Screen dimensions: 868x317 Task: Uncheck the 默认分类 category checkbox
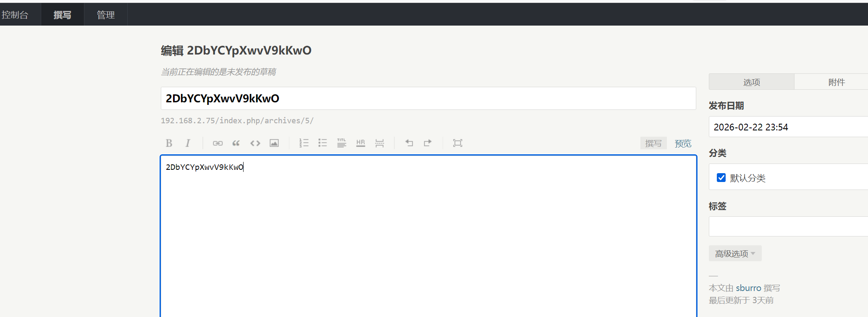pyautogui.click(x=721, y=178)
